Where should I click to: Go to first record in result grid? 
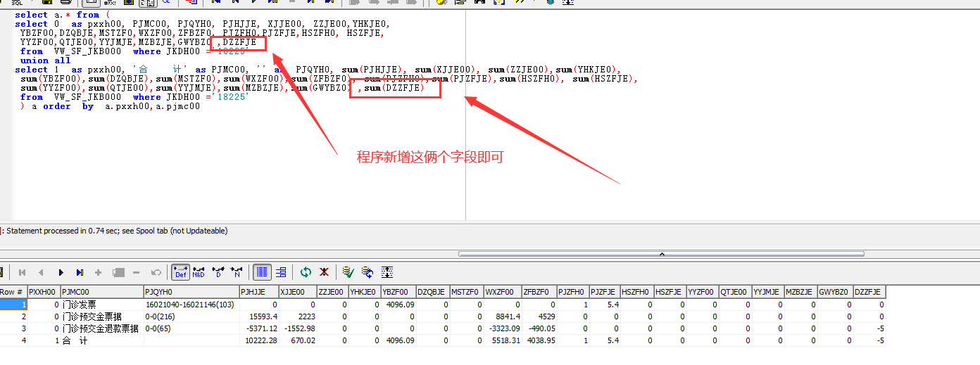tap(22, 272)
